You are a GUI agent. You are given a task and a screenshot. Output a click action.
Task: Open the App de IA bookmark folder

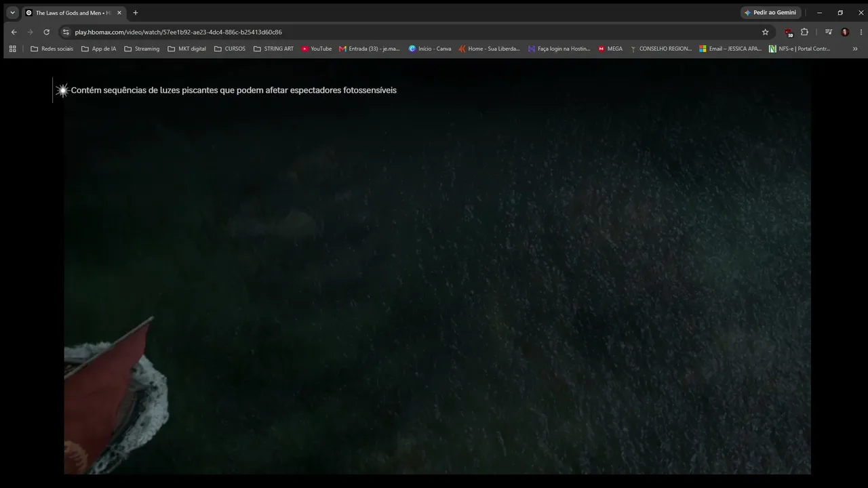[98, 49]
